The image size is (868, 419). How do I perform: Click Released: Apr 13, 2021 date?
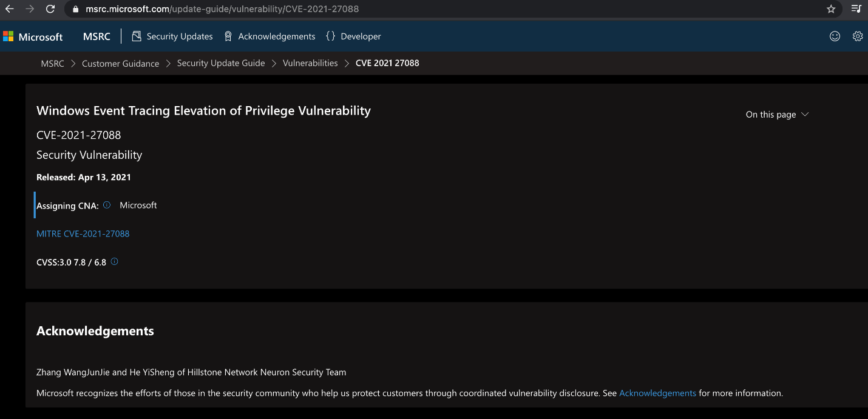84,177
